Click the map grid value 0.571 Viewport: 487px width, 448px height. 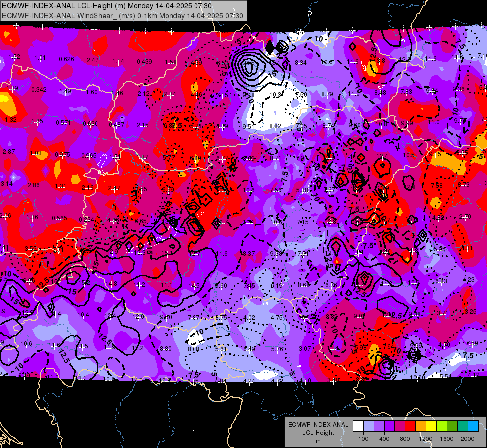(63, 123)
